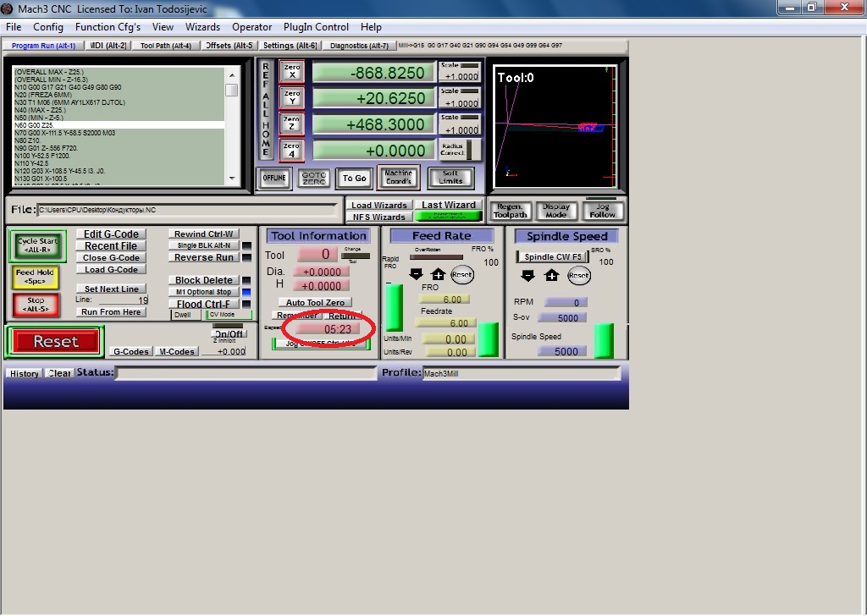
Task: Decrease feed rate override with down arrow
Action: point(416,274)
